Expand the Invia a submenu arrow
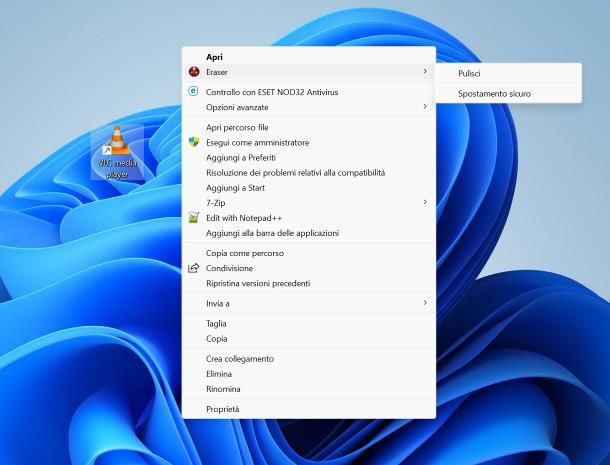The image size is (610, 465). pos(425,303)
